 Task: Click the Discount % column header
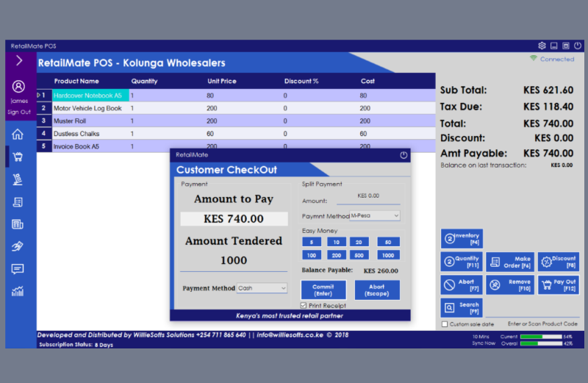[301, 81]
